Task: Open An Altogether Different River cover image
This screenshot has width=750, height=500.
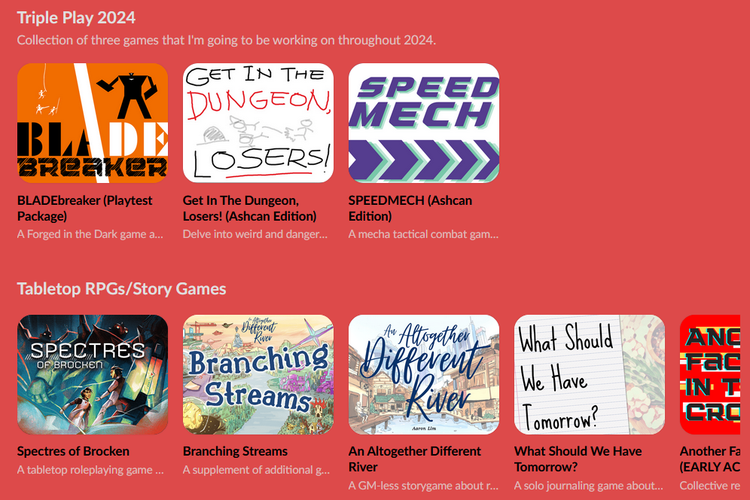Action: 424,375
